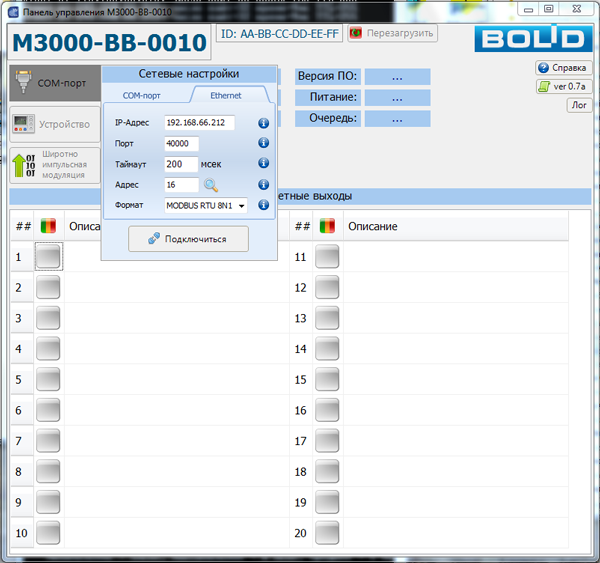Click the info icon next to Порт
Screen dimensions: 600x563
pos(264,144)
